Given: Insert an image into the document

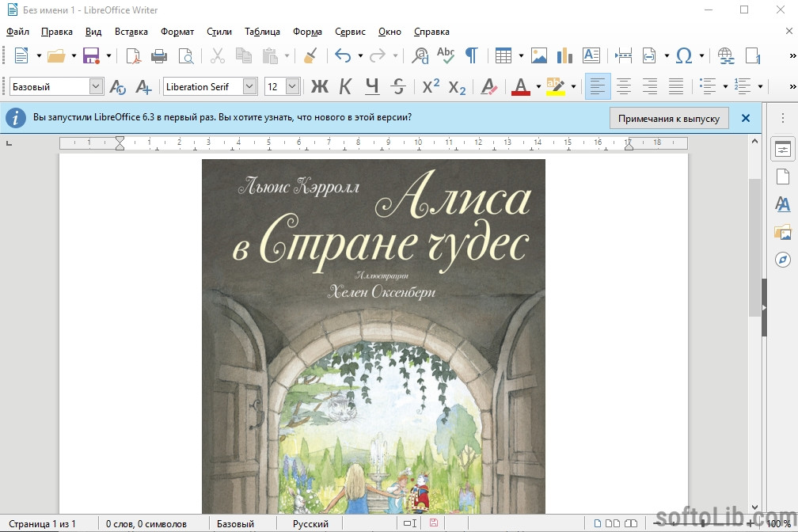Looking at the screenshot, I should click(539, 55).
